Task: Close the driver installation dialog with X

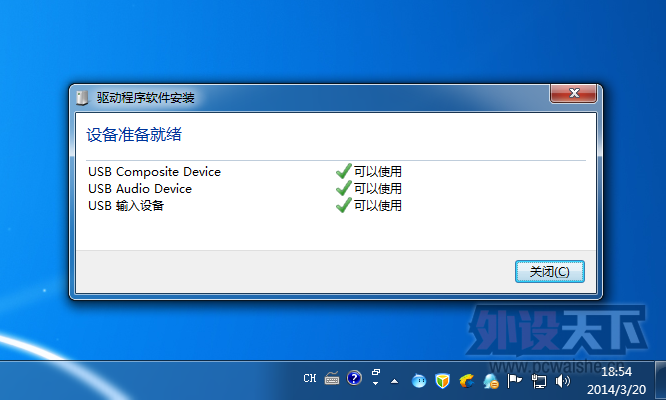Action: coord(573,96)
